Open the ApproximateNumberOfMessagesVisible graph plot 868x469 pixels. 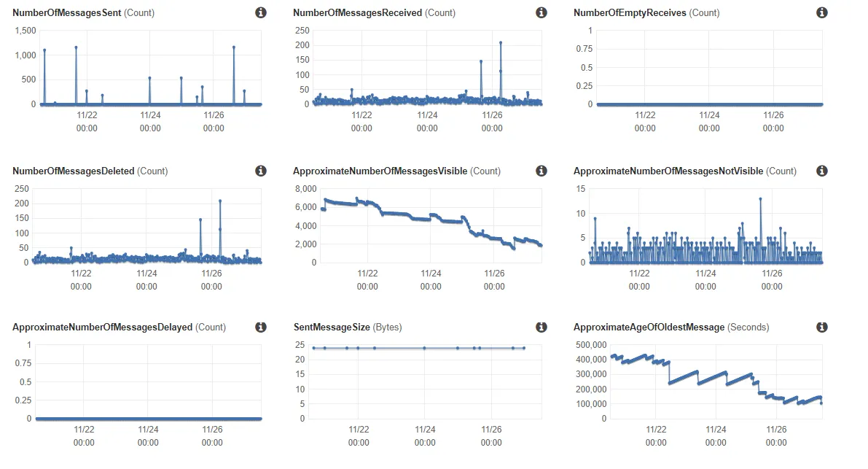click(x=431, y=225)
